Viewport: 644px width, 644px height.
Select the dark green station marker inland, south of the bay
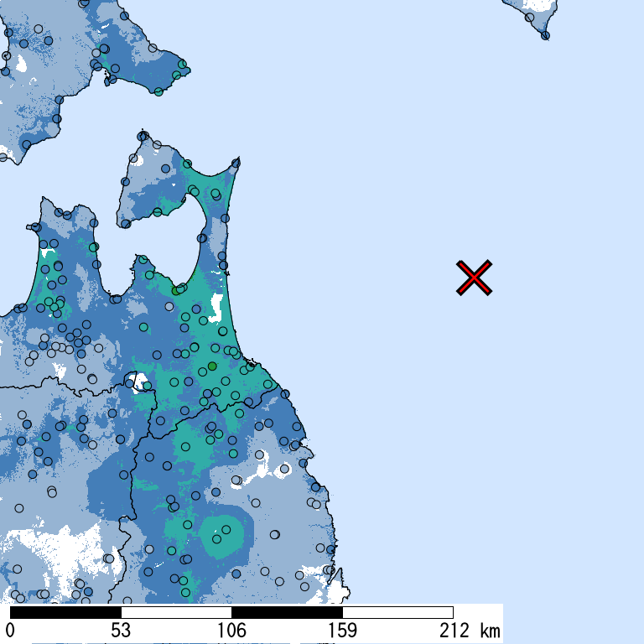212,366
